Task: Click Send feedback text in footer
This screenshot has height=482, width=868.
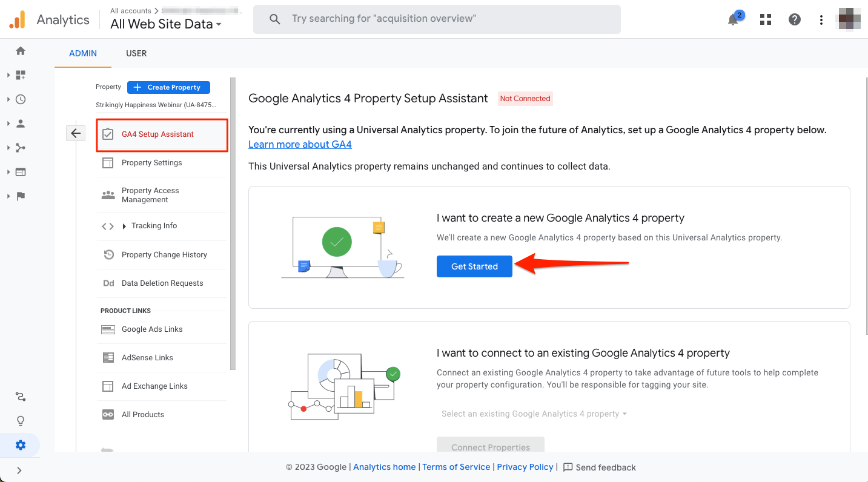Action: click(606, 467)
